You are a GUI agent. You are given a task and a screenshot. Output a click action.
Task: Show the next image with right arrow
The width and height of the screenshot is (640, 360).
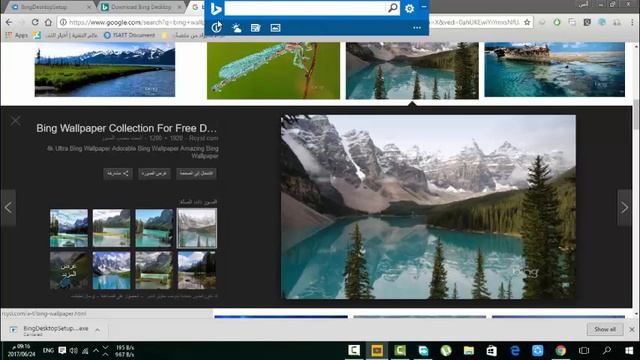pos(624,208)
